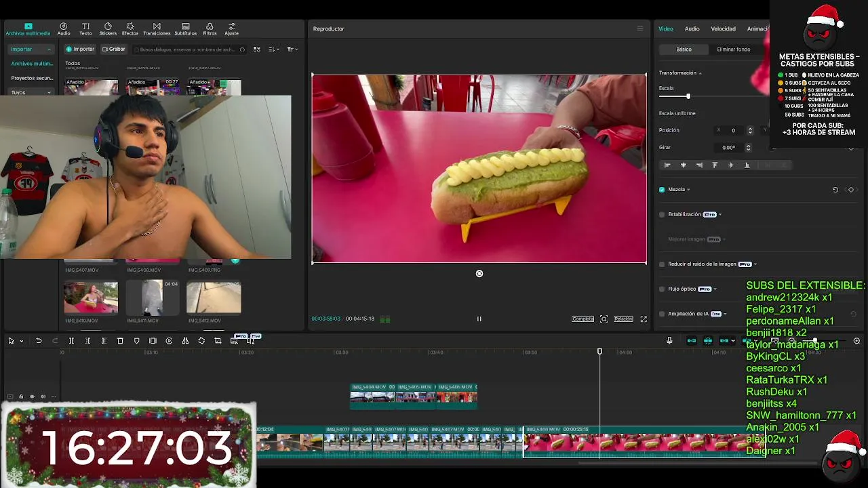Add a marker with shield icon
Image resolution: width=868 pixels, height=488 pixels.
pyautogui.click(x=136, y=341)
